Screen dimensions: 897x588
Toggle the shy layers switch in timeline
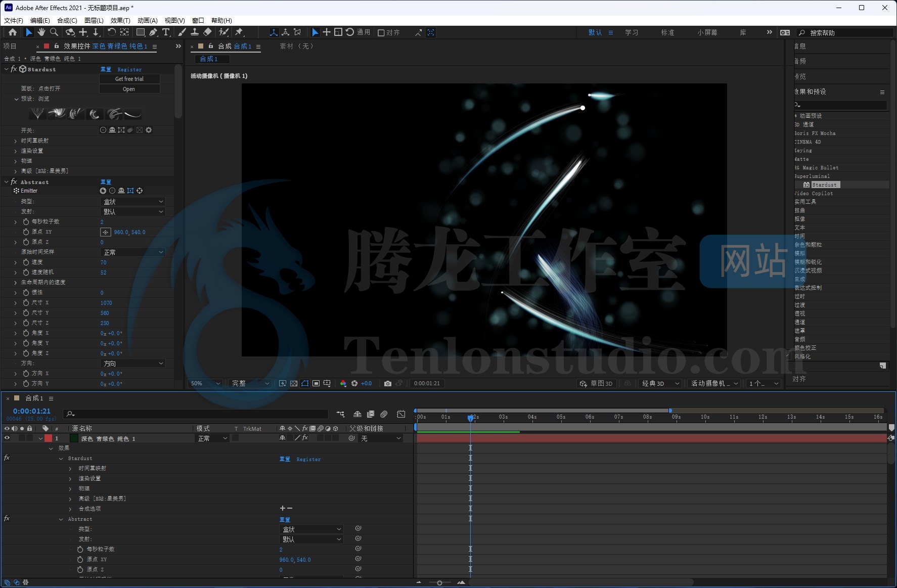357,414
